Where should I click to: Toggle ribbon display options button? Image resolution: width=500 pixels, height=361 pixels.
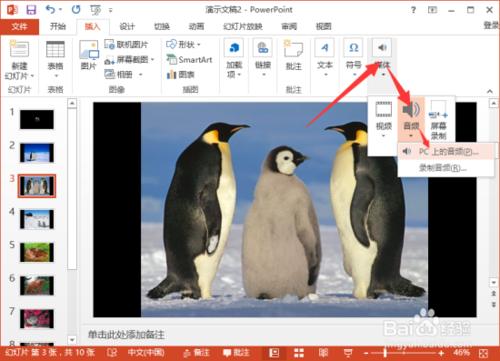pyautogui.click(x=432, y=10)
